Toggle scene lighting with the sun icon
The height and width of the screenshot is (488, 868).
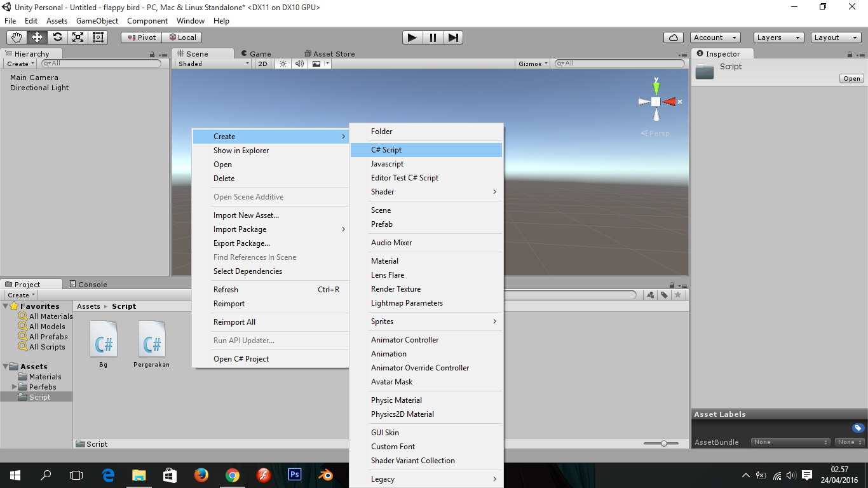(283, 64)
